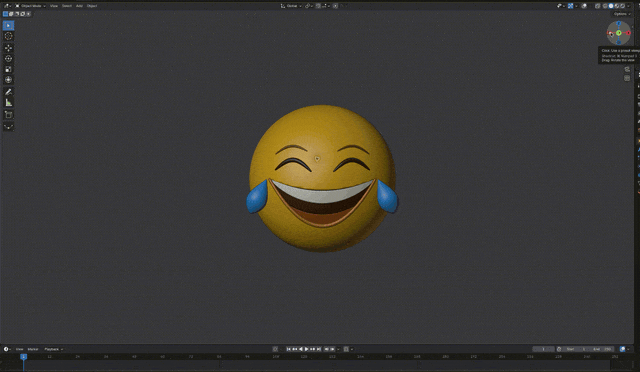Click the emoji's left blue tear drop
The height and width of the screenshot is (372, 640).
point(257,197)
